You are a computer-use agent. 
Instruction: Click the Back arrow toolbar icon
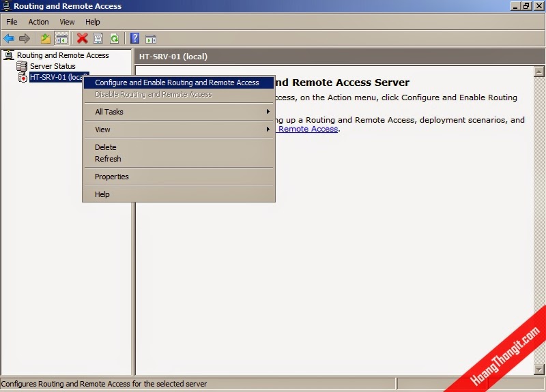[9, 38]
